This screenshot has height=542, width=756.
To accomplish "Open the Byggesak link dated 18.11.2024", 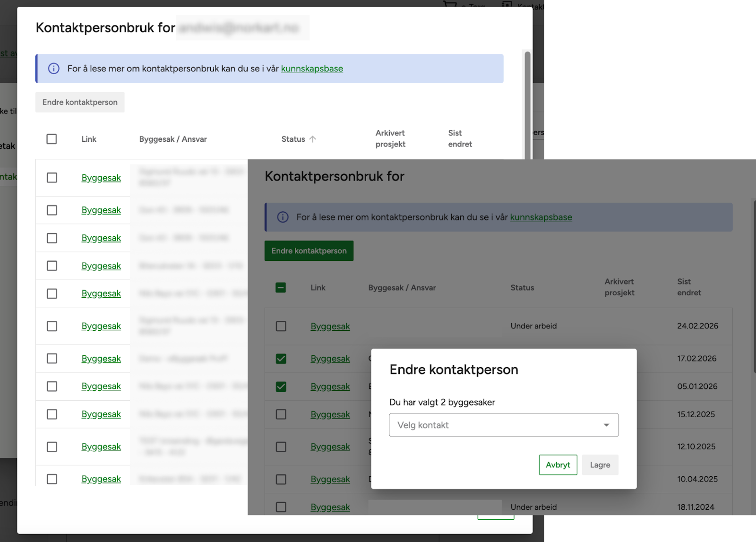I will [330, 507].
